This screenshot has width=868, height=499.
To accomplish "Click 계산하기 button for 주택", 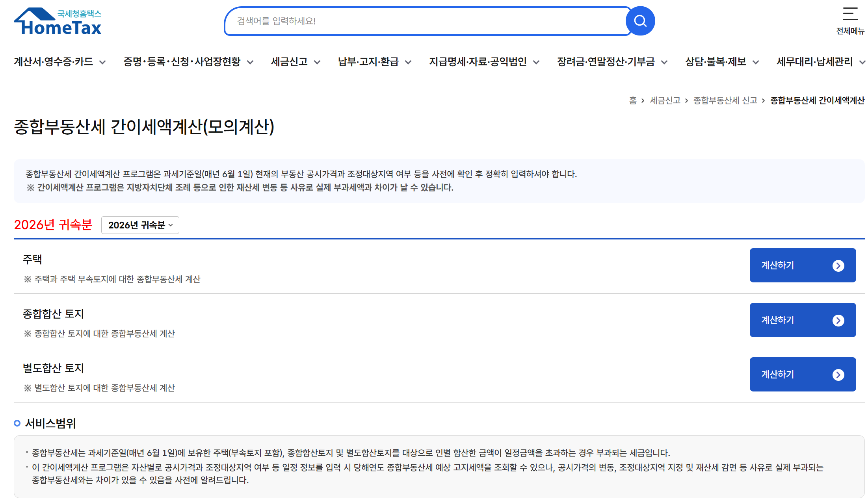I will point(803,265).
